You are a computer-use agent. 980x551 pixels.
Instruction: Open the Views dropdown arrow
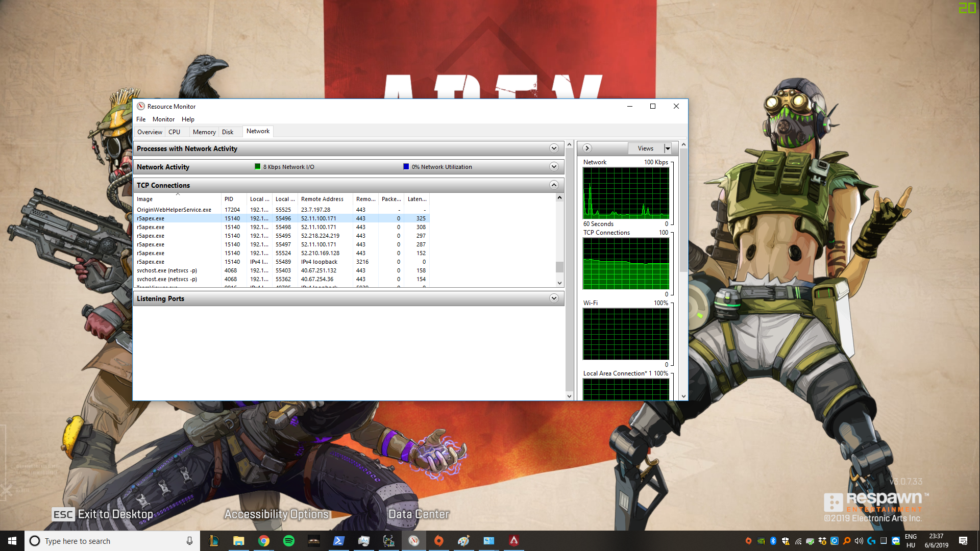(x=667, y=148)
